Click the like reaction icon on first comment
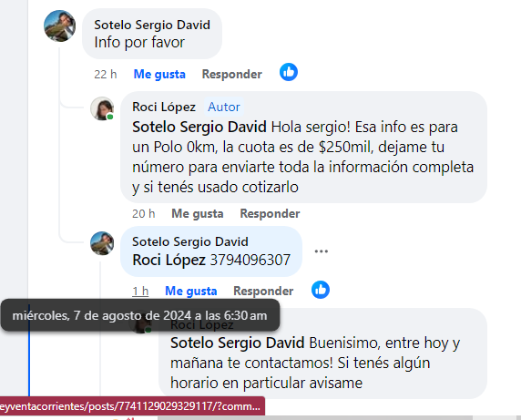Viewport: 521px width, 420px height. [289, 72]
